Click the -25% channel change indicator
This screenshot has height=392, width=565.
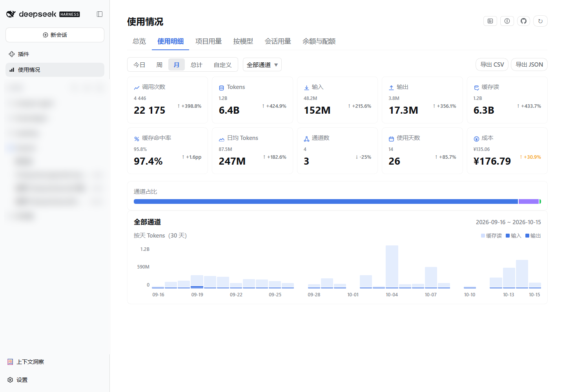tap(363, 157)
